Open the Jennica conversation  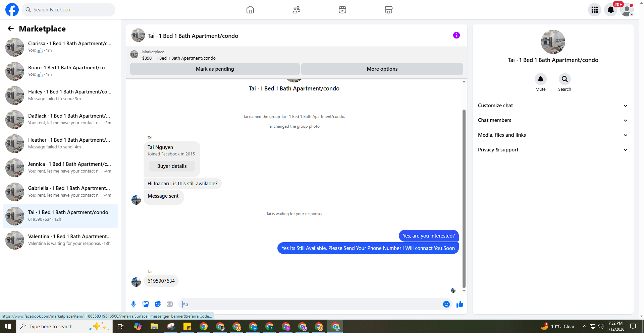pyautogui.click(x=60, y=168)
